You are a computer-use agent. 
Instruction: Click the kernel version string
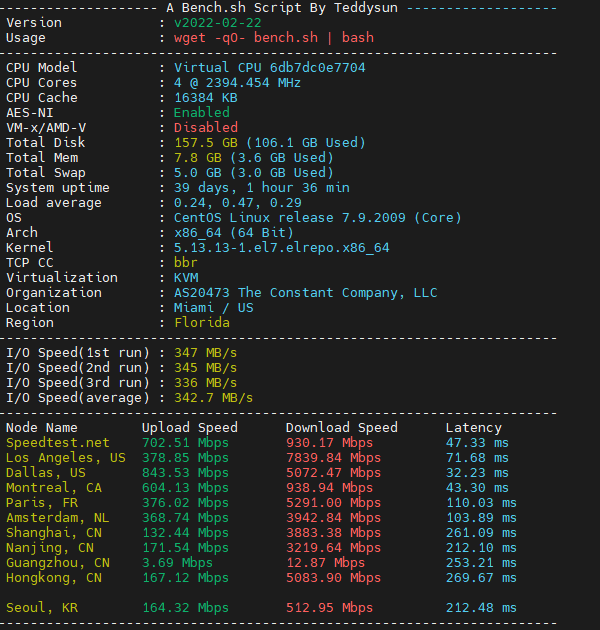pyautogui.click(x=281, y=248)
